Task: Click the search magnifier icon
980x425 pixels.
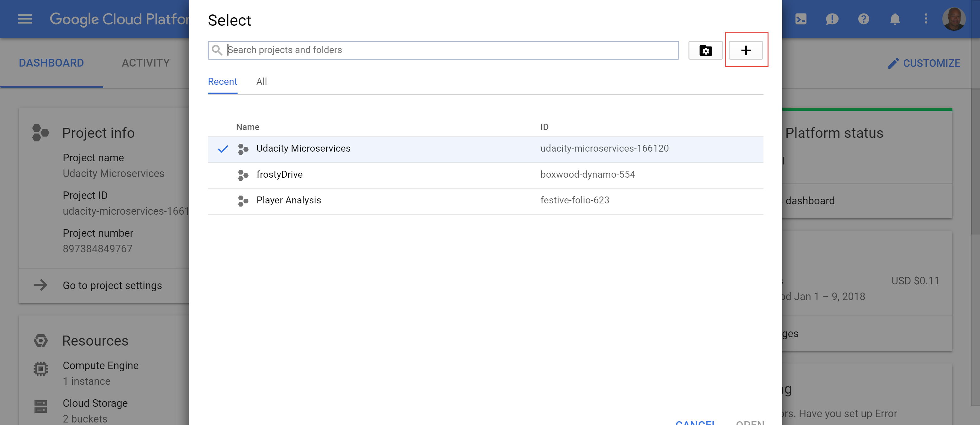Action: tap(217, 50)
